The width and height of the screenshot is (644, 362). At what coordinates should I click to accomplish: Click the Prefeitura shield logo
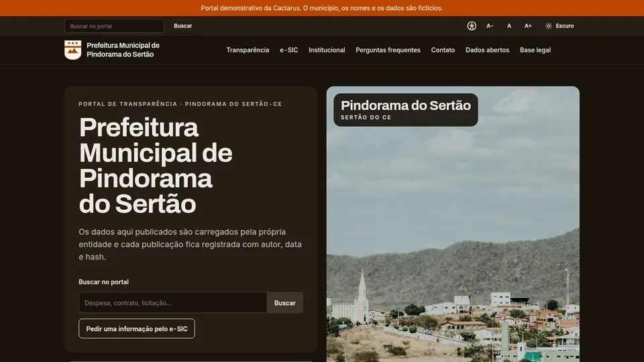72,50
